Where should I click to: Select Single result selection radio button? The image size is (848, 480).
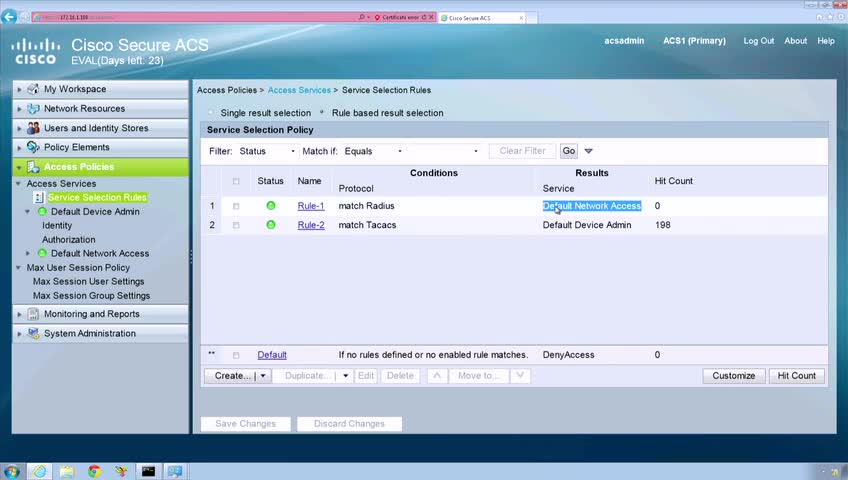pos(211,113)
